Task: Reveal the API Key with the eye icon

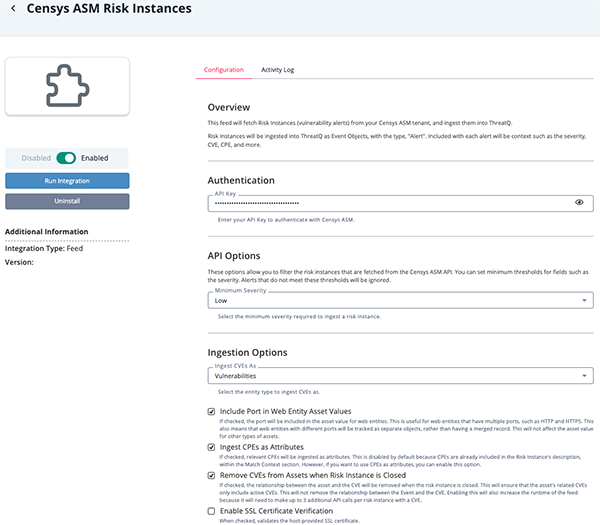Action: [579, 202]
